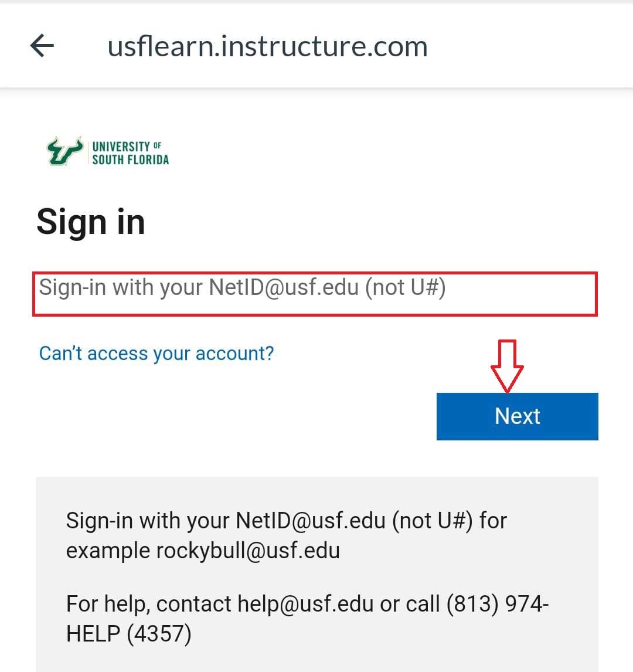The width and height of the screenshot is (633, 672).
Task: Click the (813) 974- phone number text
Action: pos(497,603)
